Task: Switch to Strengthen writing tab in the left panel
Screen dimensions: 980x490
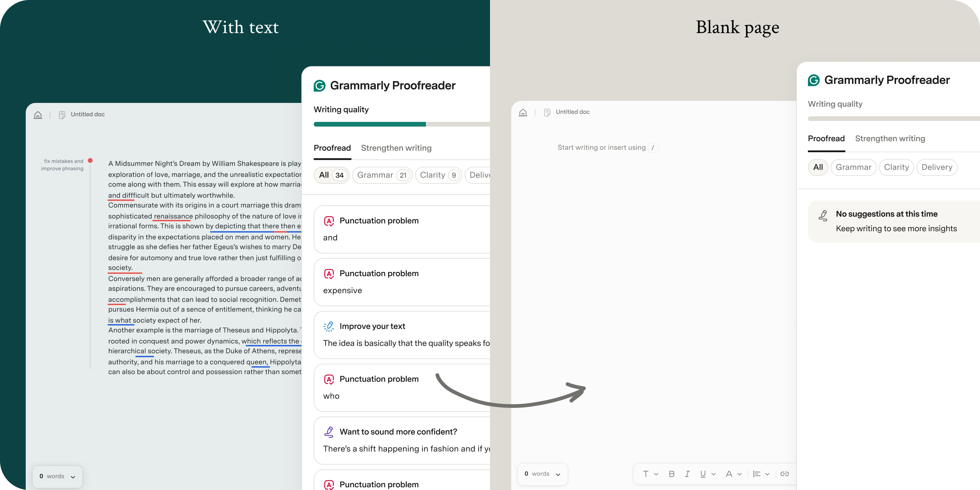Action: pyautogui.click(x=396, y=148)
